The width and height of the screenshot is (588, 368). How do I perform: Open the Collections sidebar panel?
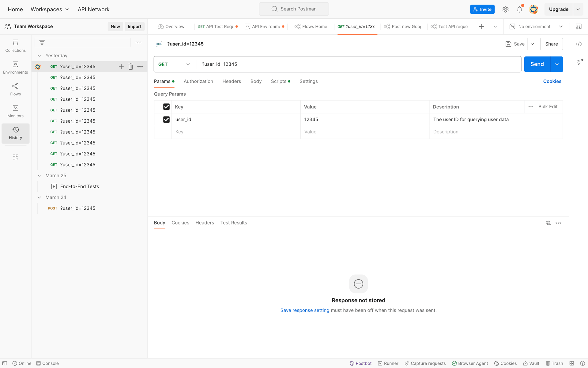pos(15,46)
